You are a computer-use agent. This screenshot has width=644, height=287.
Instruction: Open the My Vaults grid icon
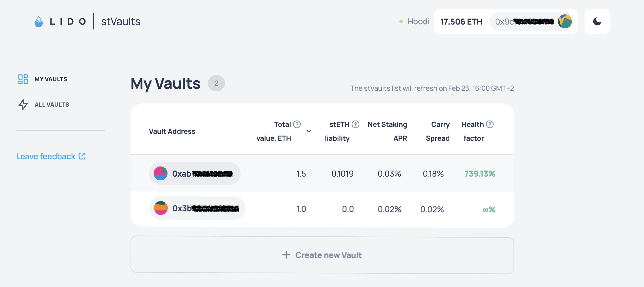pyautogui.click(x=23, y=79)
